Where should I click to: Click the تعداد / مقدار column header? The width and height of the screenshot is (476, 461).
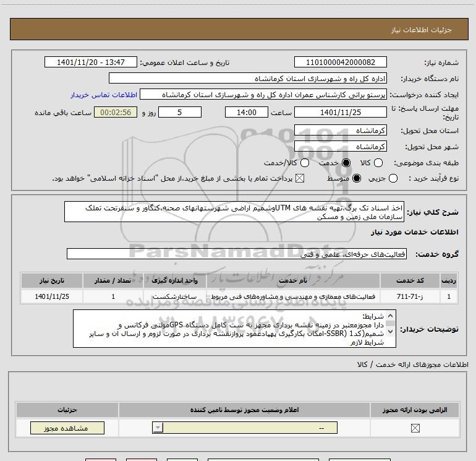(113, 280)
